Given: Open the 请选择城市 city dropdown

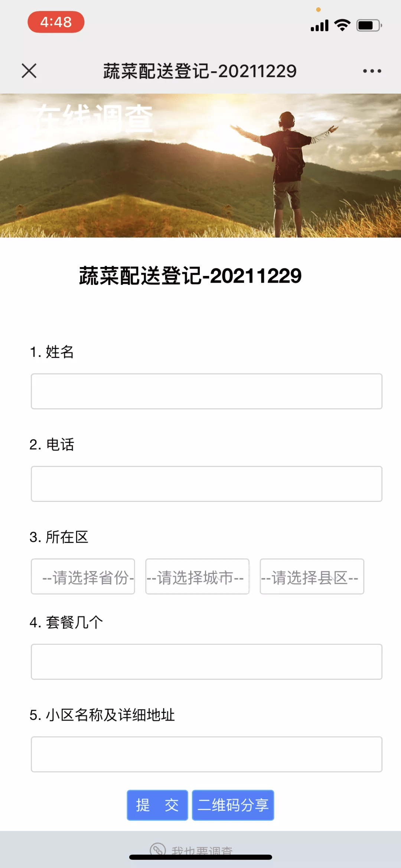Looking at the screenshot, I should [197, 576].
